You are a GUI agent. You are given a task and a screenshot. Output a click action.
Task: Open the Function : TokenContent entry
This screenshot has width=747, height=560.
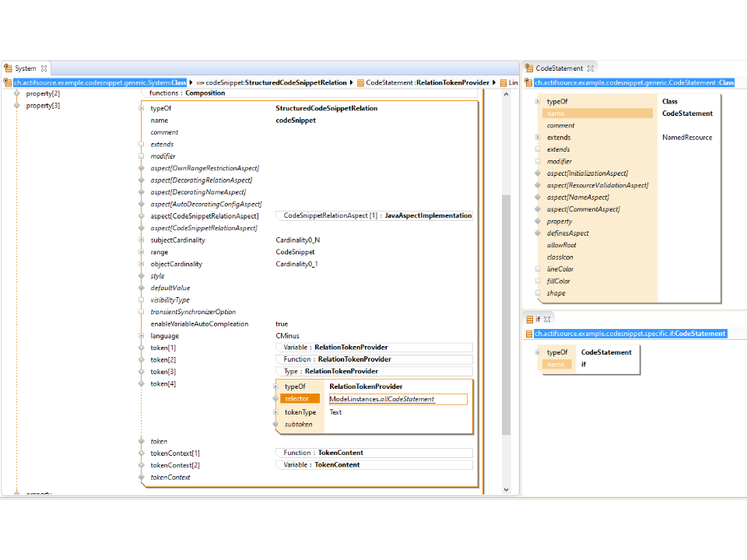pyautogui.click(x=323, y=453)
